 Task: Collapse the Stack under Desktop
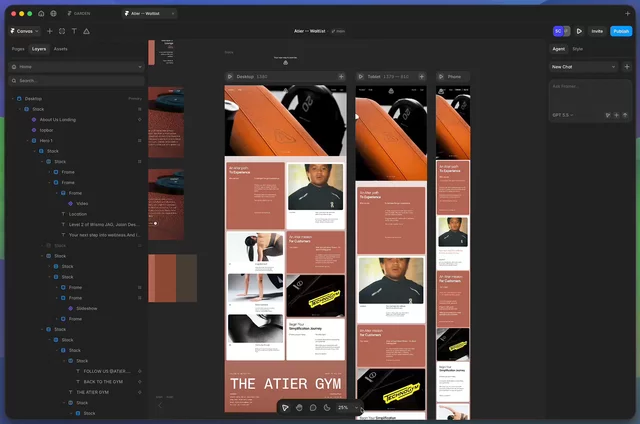pos(20,109)
